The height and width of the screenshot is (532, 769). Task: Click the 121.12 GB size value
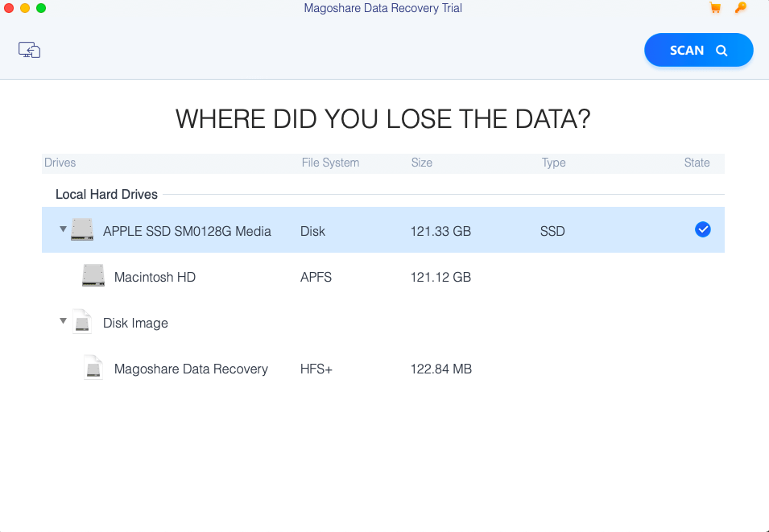(x=441, y=277)
